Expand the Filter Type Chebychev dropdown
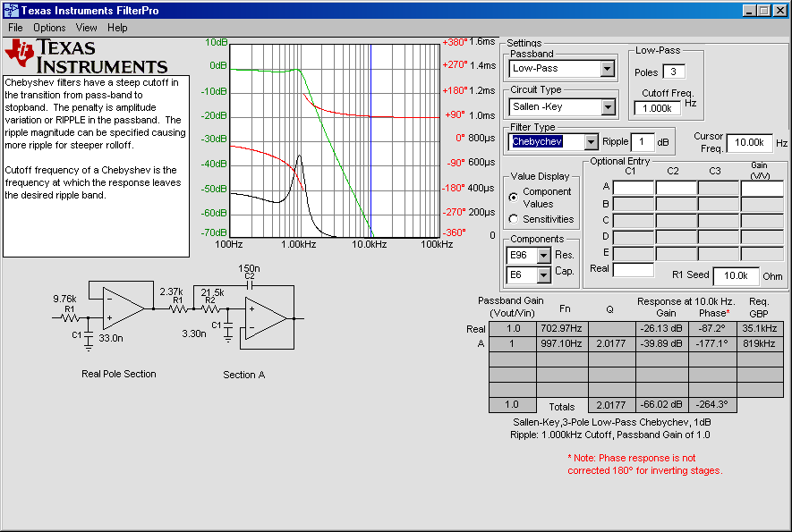 click(591, 142)
